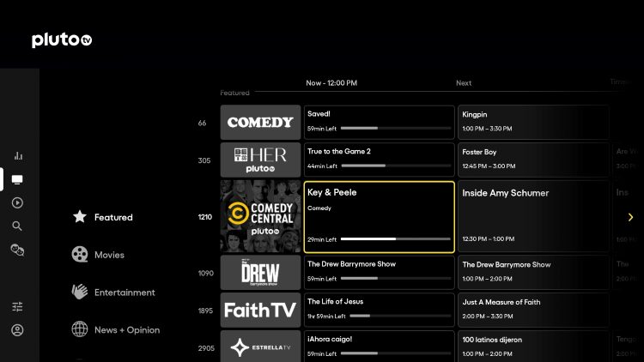644x362 pixels.
Task: Click the 1:00 PM – 3:30 PM time
Action: tap(487, 129)
